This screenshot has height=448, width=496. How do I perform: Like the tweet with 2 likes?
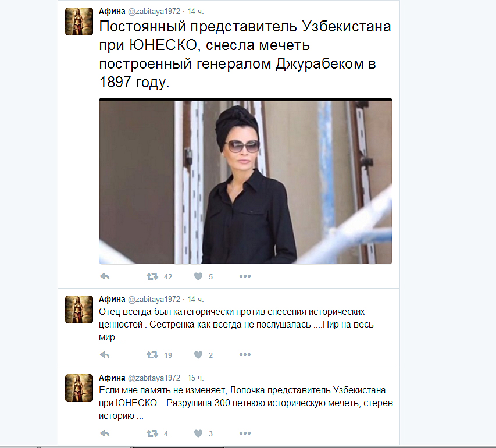(198, 355)
